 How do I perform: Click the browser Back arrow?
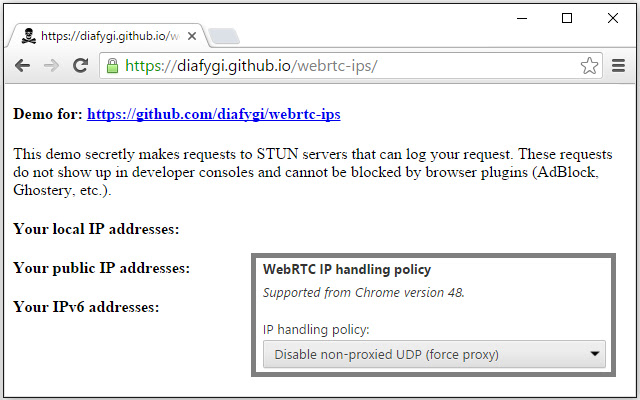pos(22,66)
